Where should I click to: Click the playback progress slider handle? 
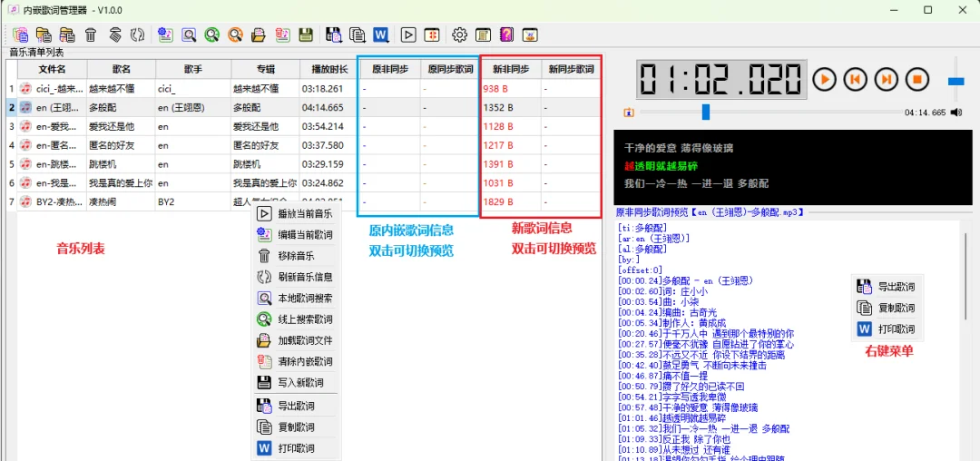tap(706, 112)
